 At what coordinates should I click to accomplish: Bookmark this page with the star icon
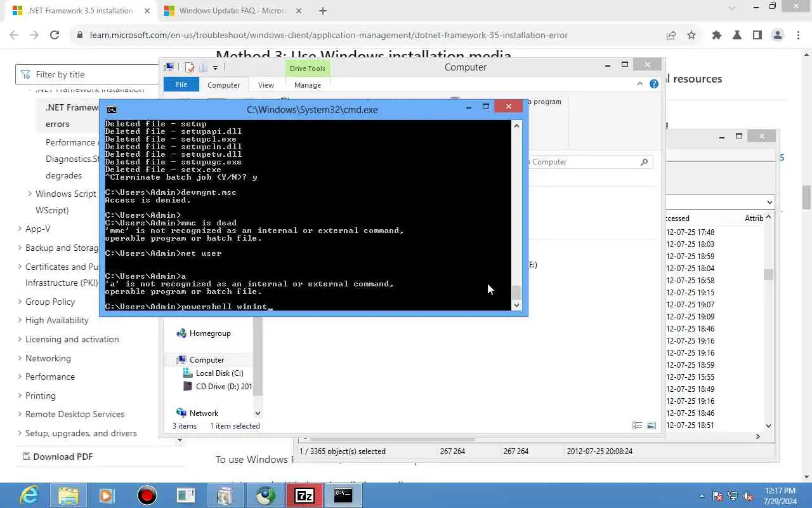691,35
